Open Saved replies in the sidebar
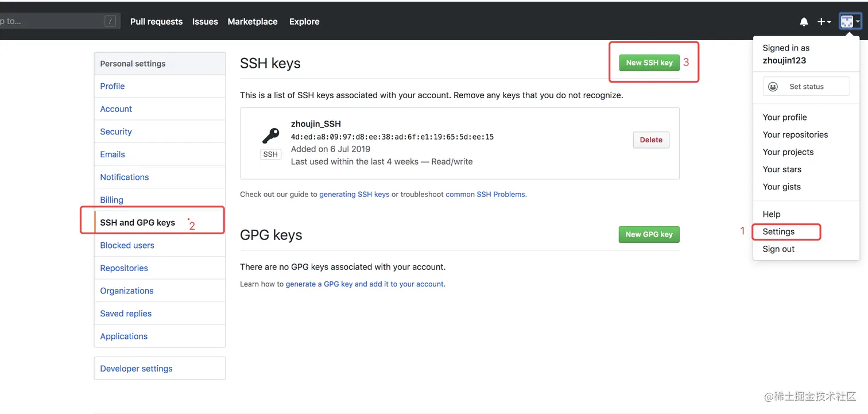The height and width of the screenshot is (414, 868). 160,314
